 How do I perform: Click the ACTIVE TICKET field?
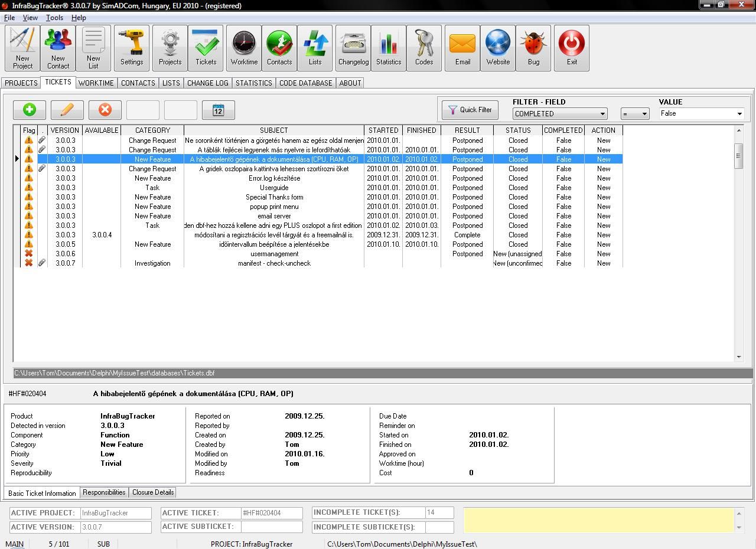coord(272,513)
